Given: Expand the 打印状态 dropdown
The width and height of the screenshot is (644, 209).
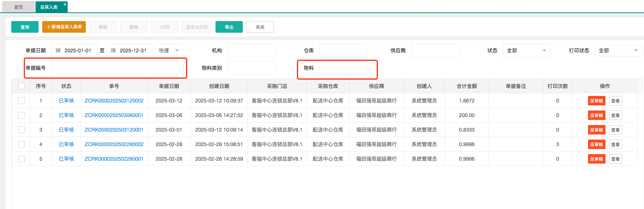Looking at the screenshot, I should coord(618,51).
